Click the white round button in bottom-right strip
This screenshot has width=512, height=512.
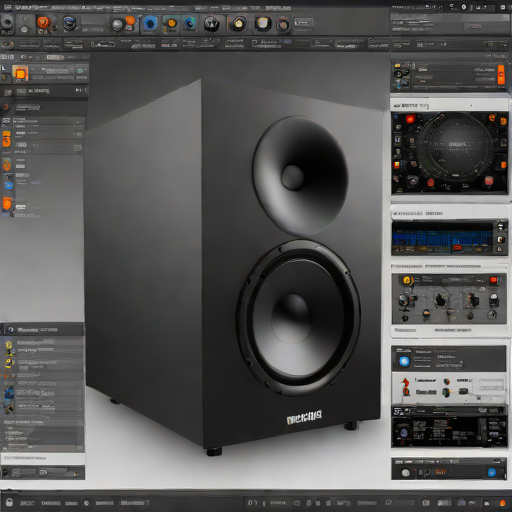click(x=406, y=473)
